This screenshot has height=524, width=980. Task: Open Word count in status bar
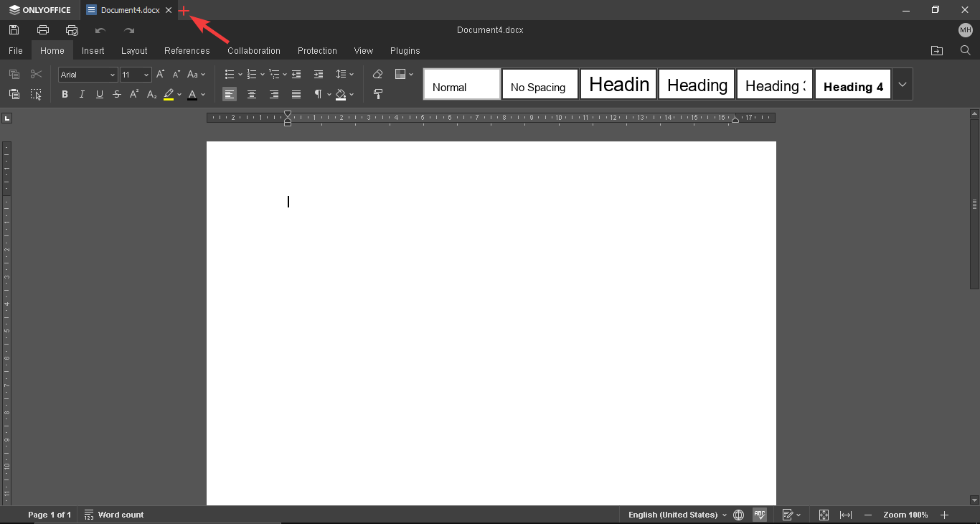click(114, 515)
